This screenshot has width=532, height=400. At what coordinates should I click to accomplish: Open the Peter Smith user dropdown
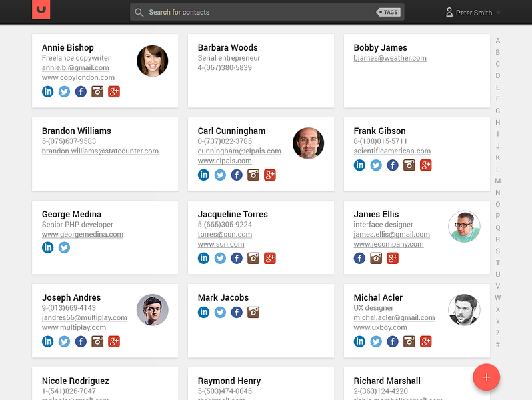(473, 13)
